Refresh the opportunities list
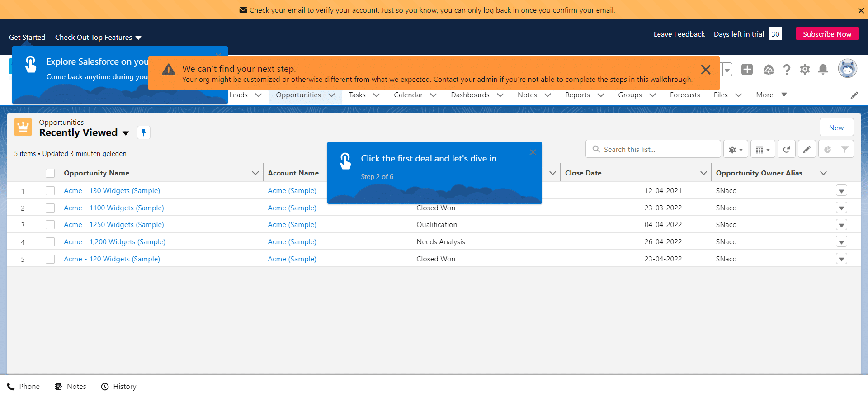This screenshot has width=868, height=397. point(786,149)
